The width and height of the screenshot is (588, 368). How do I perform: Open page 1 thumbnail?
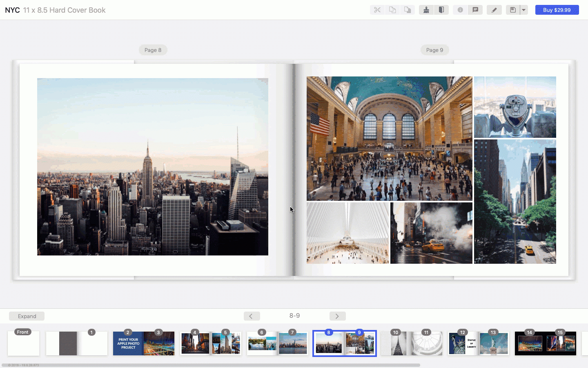pos(92,343)
